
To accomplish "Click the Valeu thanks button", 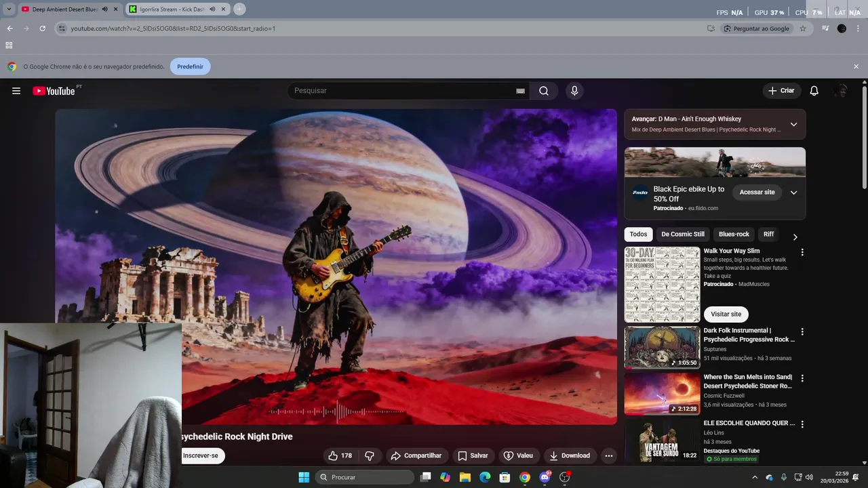I will tap(518, 455).
